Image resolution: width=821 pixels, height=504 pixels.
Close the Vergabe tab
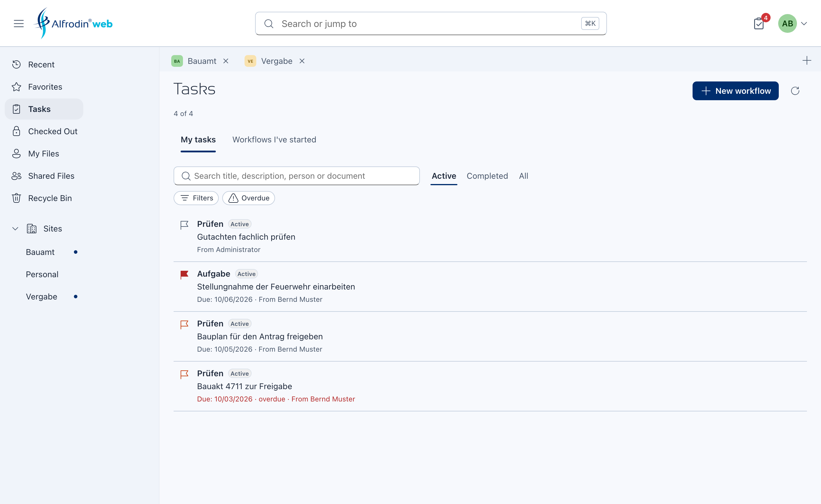(302, 61)
